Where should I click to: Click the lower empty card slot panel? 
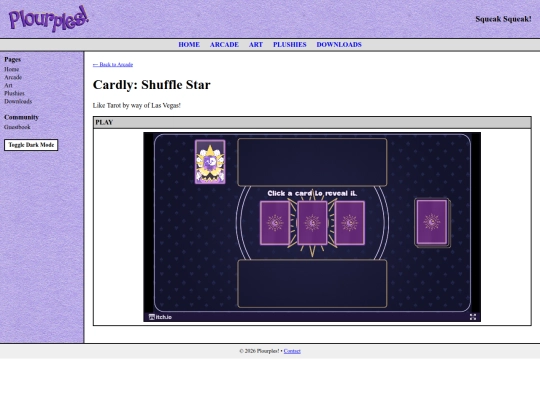pos(312,283)
